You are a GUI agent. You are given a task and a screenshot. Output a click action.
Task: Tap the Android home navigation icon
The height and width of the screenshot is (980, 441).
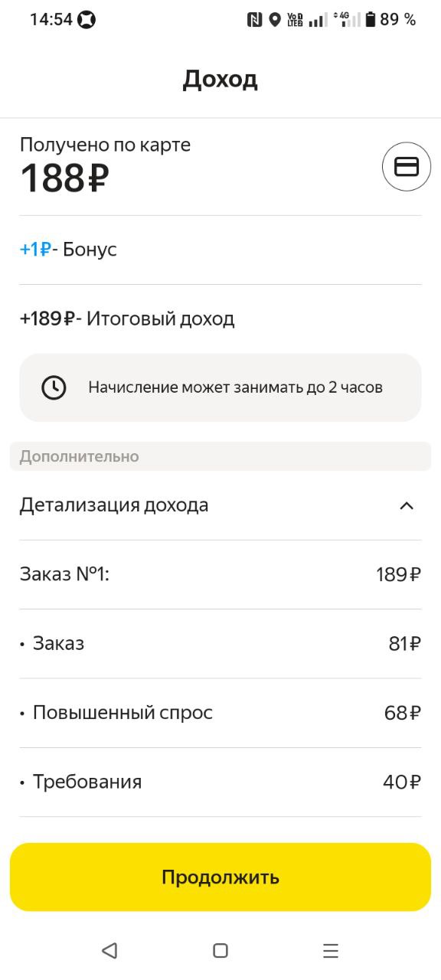(220, 951)
